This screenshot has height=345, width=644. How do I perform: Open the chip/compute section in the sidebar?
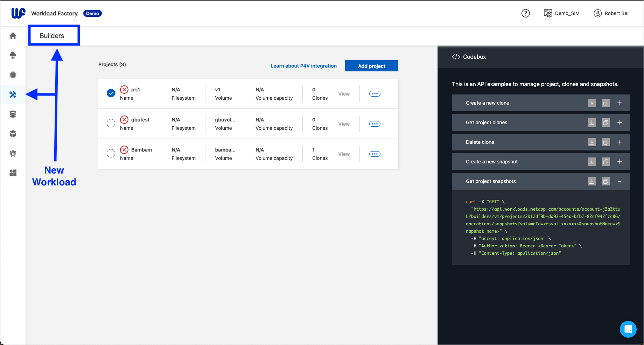[13, 75]
